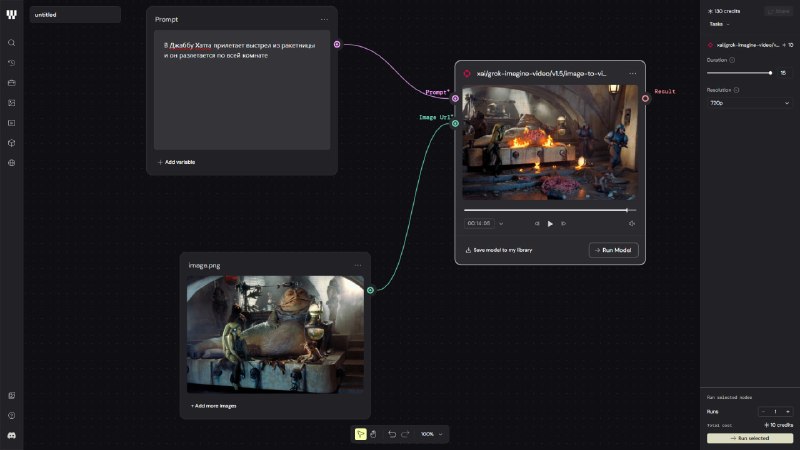Select the pointer selection tool in bottom toolbar
The height and width of the screenshot is (450, 800).
tap(360, 434)
